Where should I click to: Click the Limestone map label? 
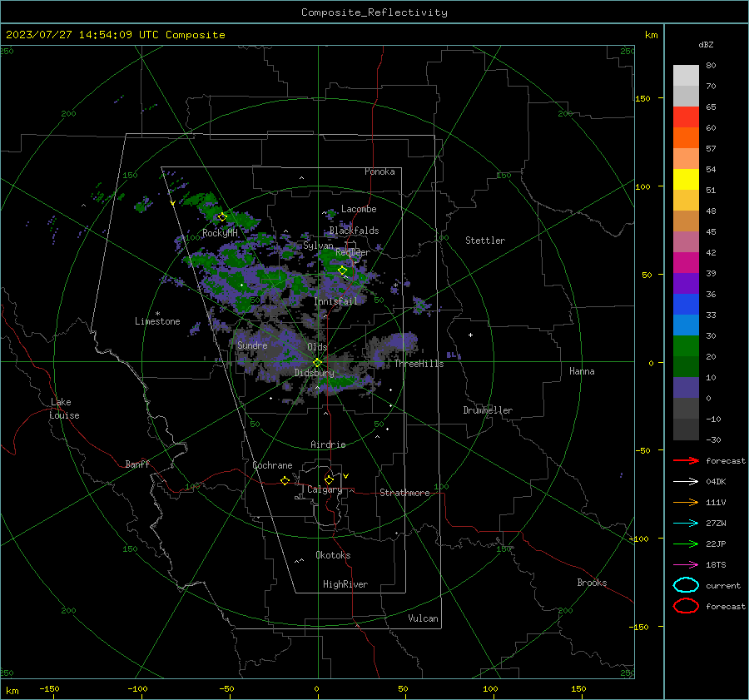pos(157,321)
